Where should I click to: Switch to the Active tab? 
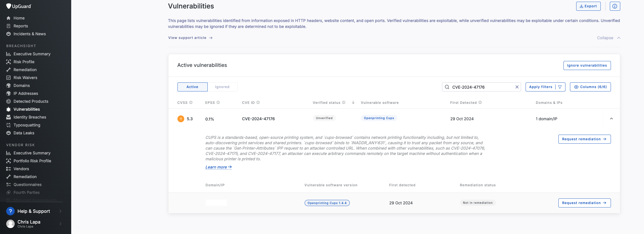click(x=192, y=87)
